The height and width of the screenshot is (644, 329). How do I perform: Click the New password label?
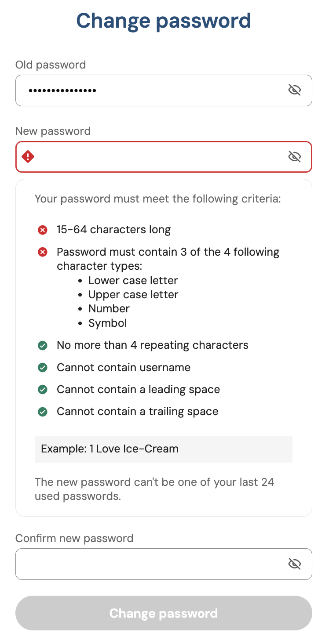[x=53, y=131]
